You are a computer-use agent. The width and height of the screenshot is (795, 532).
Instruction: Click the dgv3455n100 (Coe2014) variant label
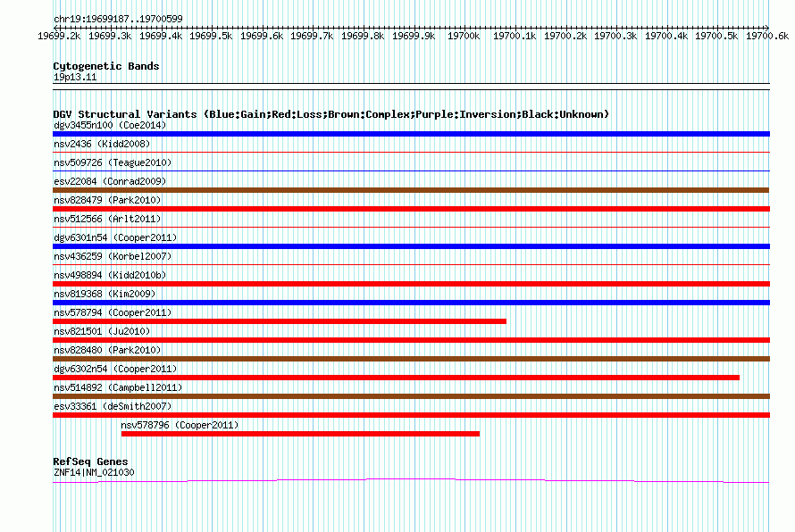[x=110, y=125]
